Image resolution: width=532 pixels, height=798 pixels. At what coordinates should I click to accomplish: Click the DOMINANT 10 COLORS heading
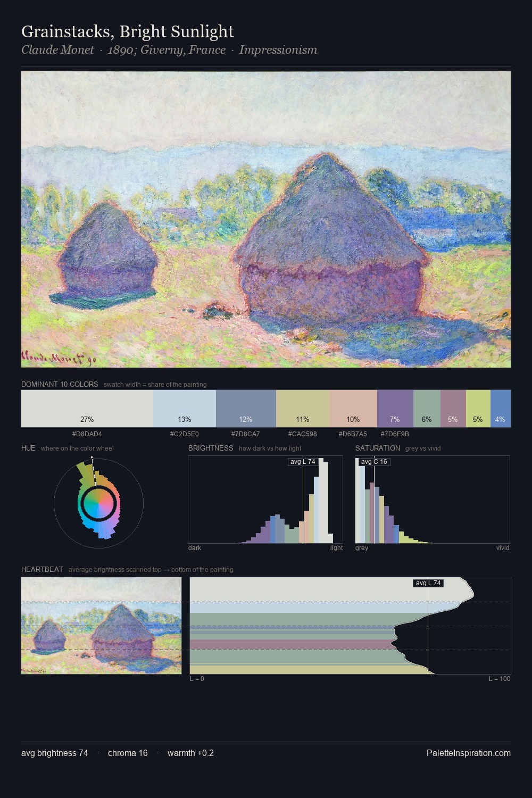tap(60, 384)
